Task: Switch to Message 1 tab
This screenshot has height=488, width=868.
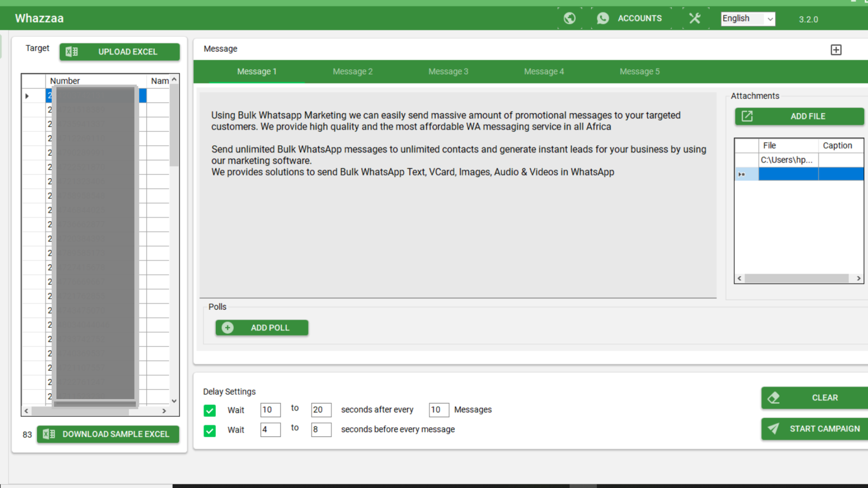Action: pos(256,72)
